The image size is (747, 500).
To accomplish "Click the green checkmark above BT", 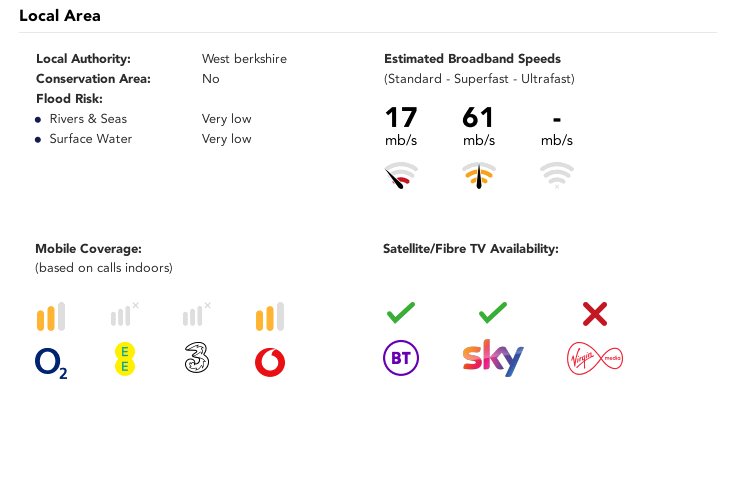I will 401,313.
